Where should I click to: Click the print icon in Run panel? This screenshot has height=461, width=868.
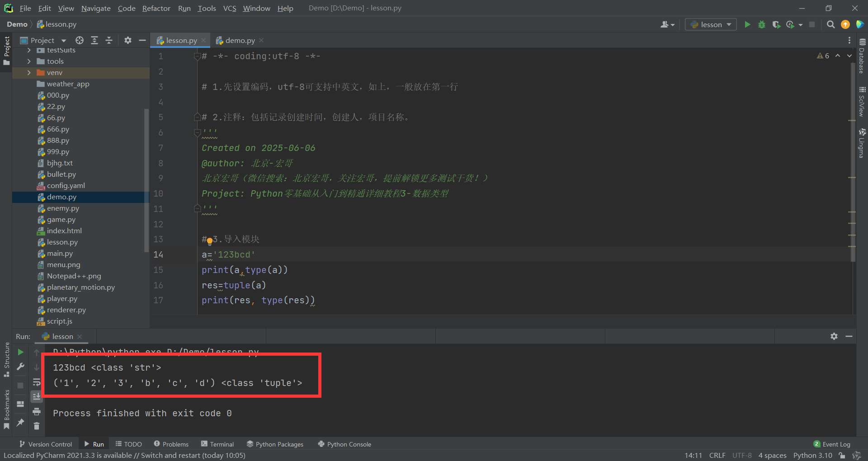click(37, 411)
